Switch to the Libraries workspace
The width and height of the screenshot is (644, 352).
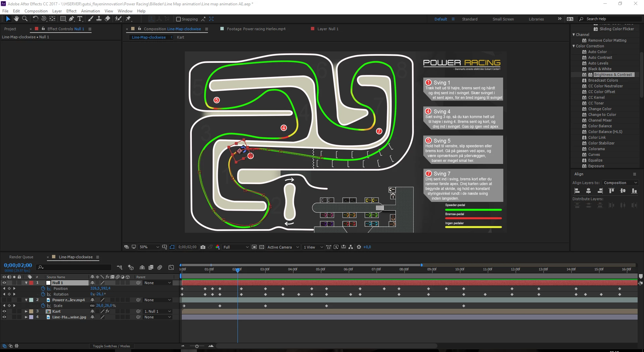536,19
